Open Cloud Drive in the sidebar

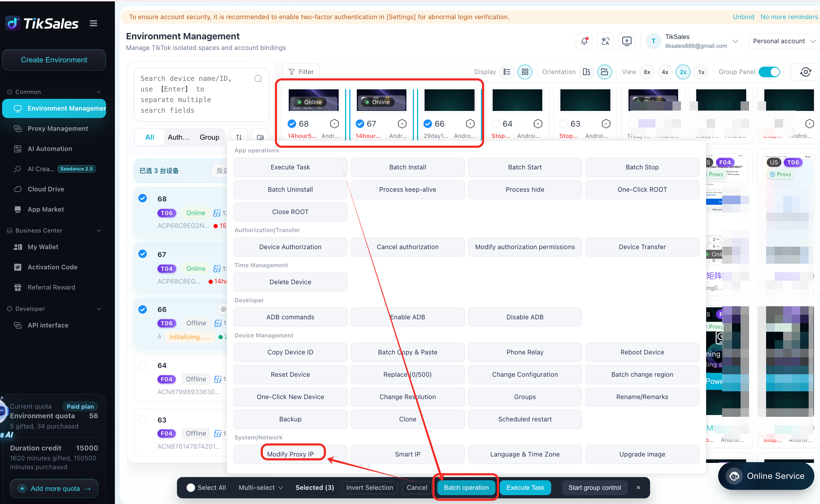(54, 189)
